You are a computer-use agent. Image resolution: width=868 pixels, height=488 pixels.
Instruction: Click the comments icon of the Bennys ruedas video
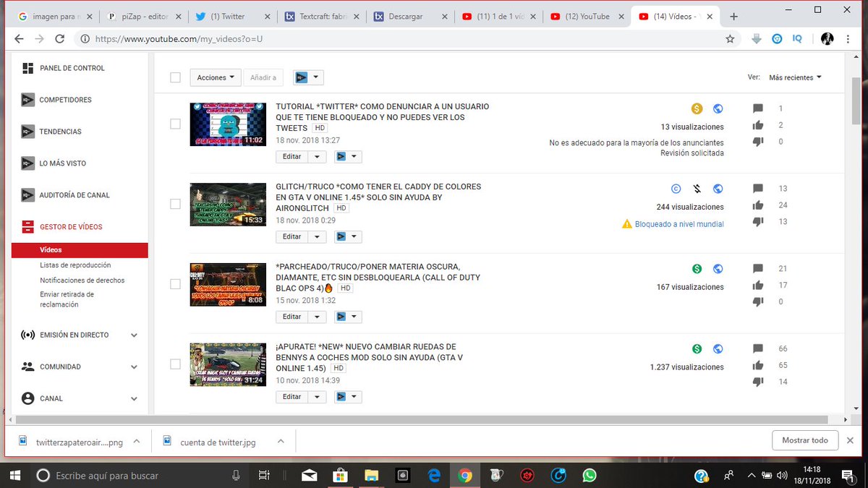[x=758, y=349]
